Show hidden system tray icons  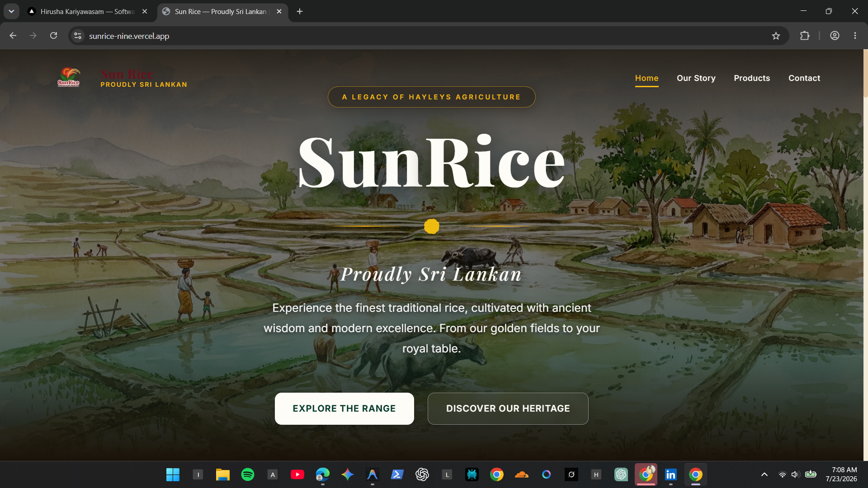point(764,474)
